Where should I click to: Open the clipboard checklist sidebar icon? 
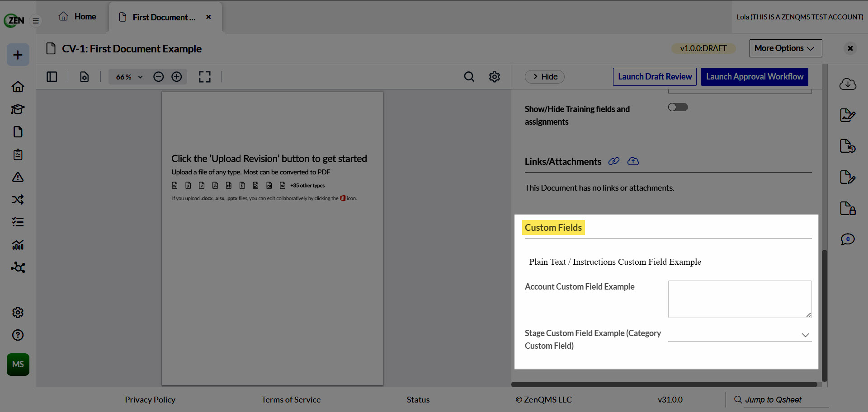coord(18,154)
